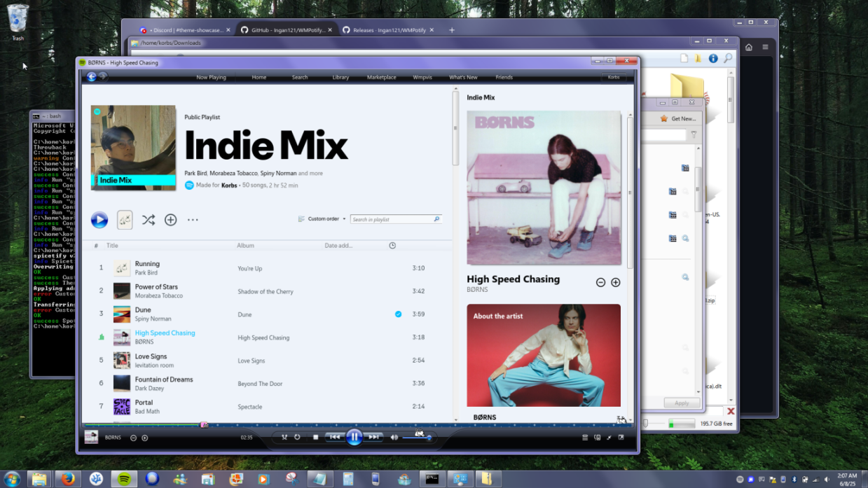Mute the volume speaker icon
868x488 pixels.
pyautogui.click(x=394, y=438)
